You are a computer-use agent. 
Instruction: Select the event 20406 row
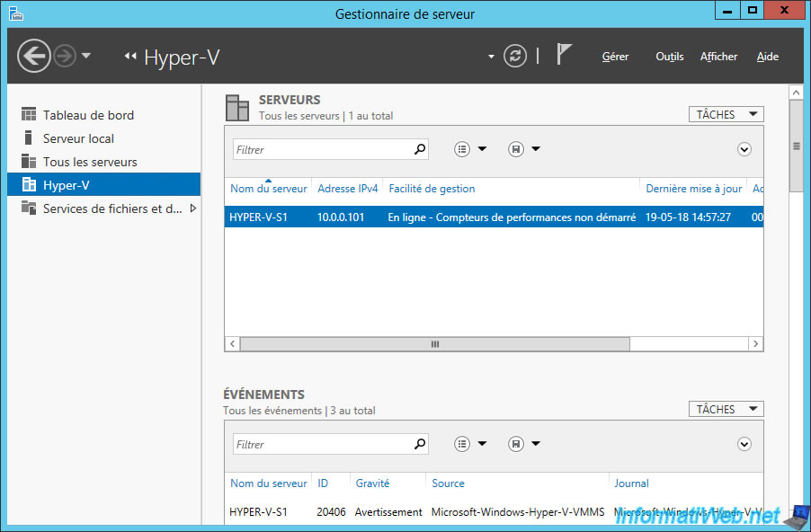[x=494, y=512]
